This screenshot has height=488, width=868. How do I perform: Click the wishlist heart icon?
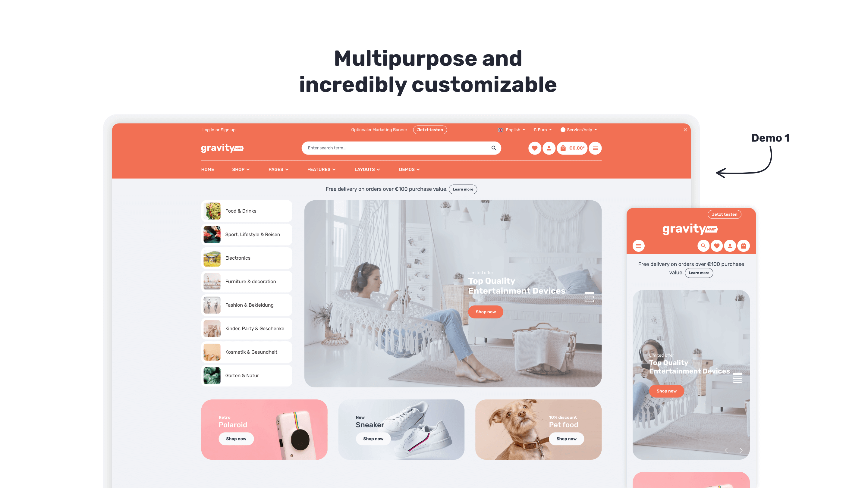(534, 148)
